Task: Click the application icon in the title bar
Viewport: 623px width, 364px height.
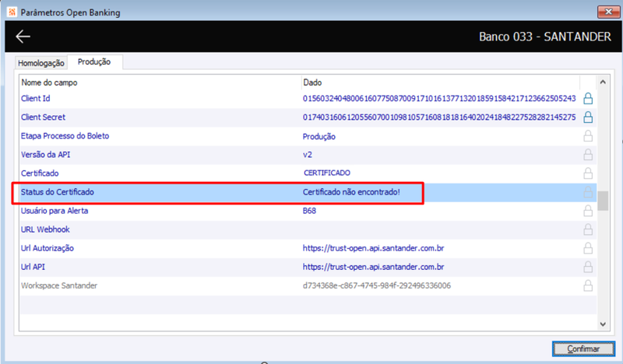Action: coord(12,12)
